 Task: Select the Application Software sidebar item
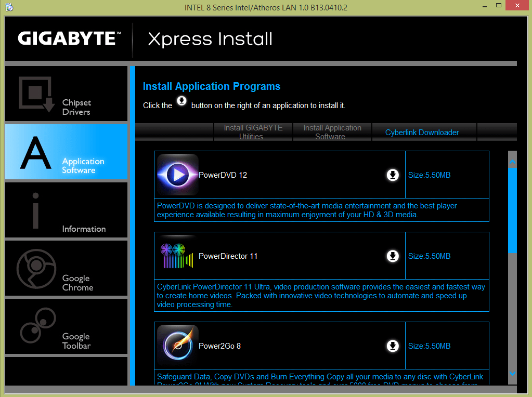click(x=66, y=152)
